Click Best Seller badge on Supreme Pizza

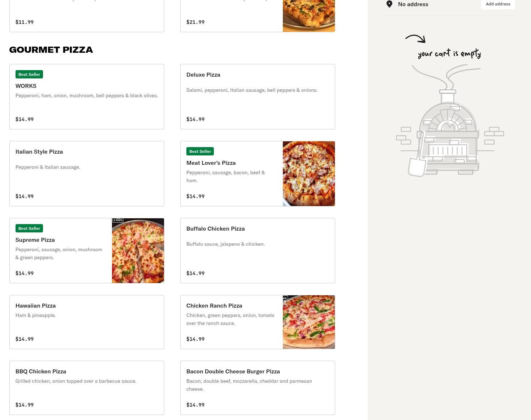click(x=29, y=228)
